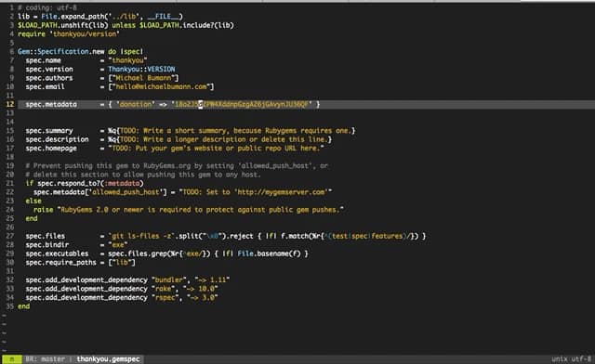Click the '__FILE__' constant on line 2
Screen dimensions: 595x364
(x=163, y=17)
